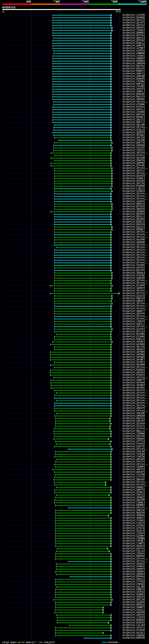Viewport: 149px width, 644px height.
Task: Open hit UniRef100_P79009
Action: tap(134, 444)
